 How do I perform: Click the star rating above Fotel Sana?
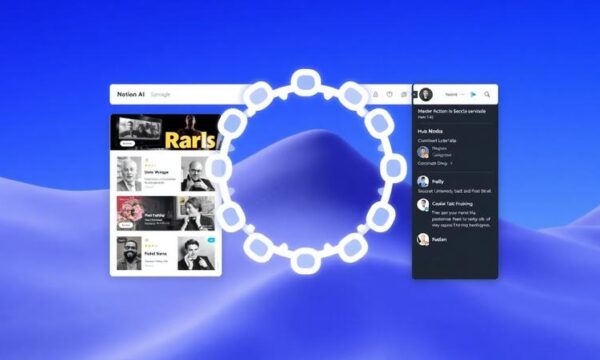[151, 246]
